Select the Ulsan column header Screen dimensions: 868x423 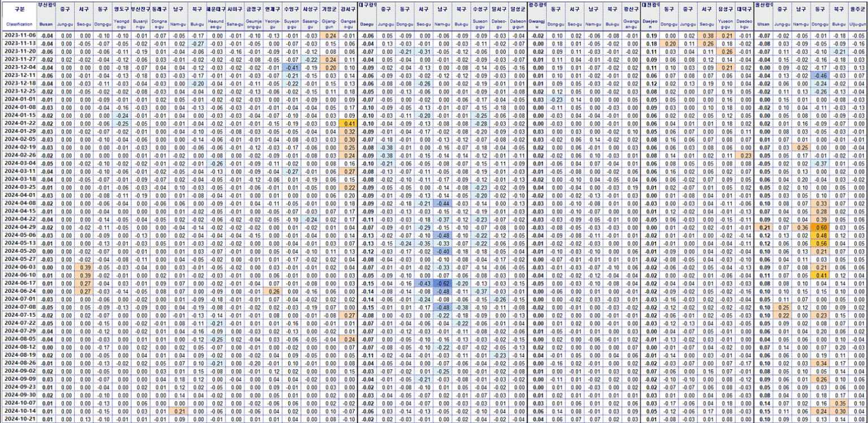[764, 25]
